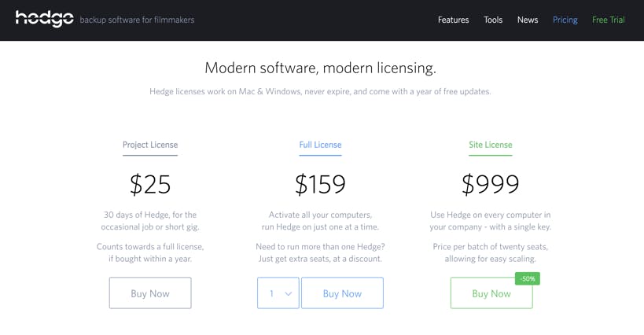Click the Project License heading

click(150, 145)
